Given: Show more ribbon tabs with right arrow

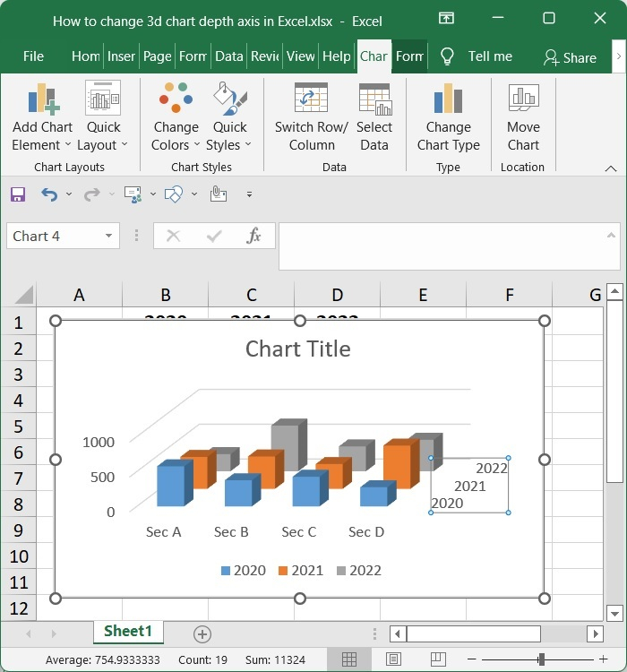Looking at the screenshot, I should pyautogui.click(x=618, y=56).
